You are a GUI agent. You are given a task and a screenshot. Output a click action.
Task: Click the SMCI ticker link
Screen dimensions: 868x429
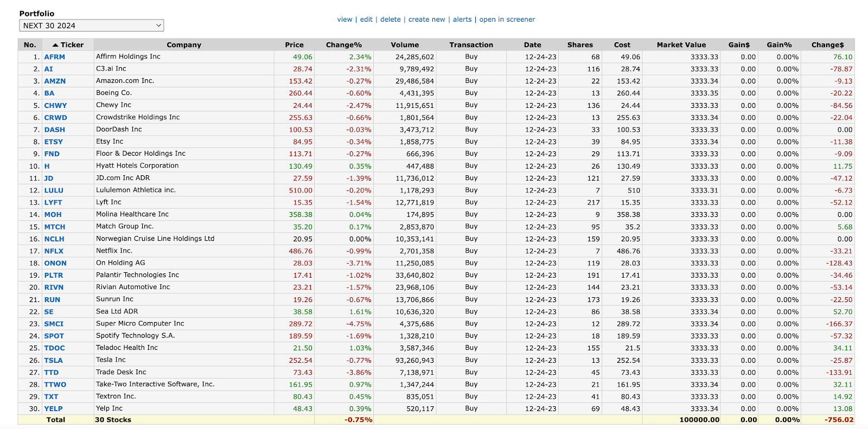click(54, 324)
